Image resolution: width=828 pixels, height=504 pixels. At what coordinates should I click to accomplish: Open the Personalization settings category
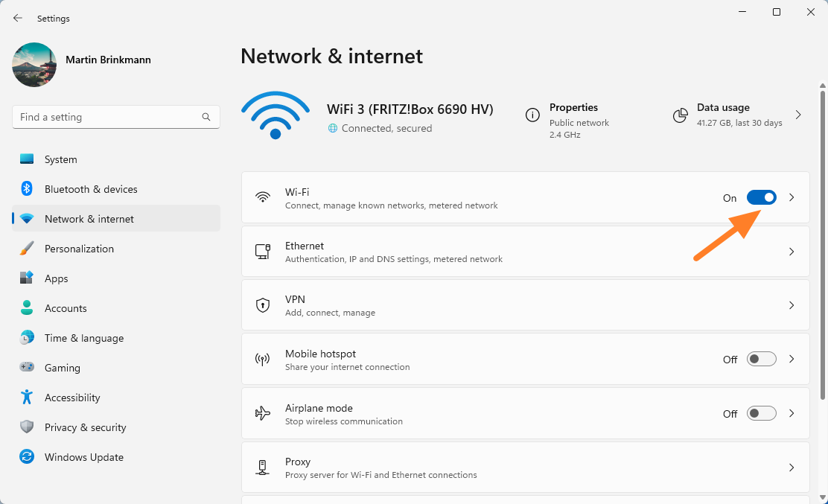79,249
